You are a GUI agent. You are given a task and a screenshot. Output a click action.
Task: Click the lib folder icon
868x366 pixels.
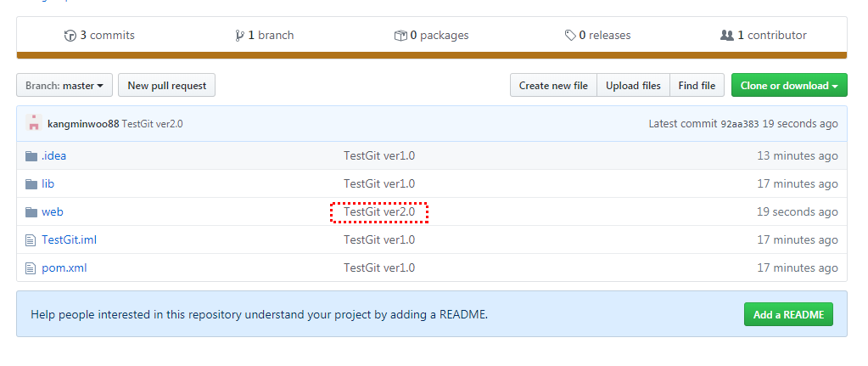pyautogui.click(x=31, y=183)
